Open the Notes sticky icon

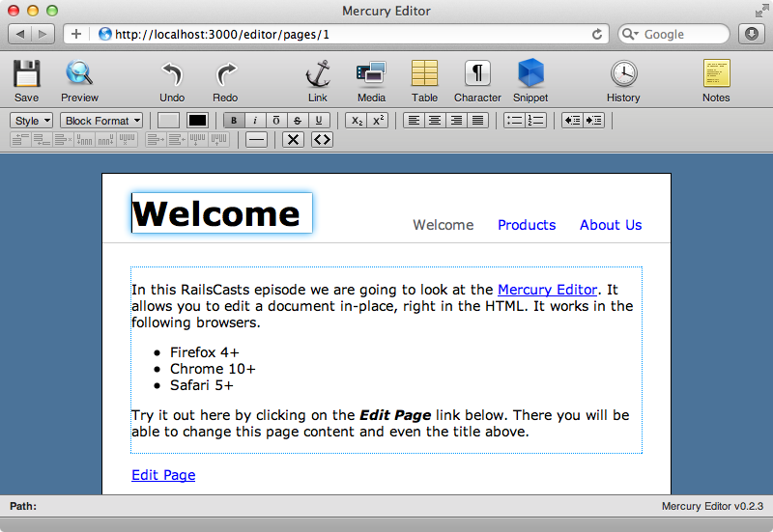[x=716, y=73]
